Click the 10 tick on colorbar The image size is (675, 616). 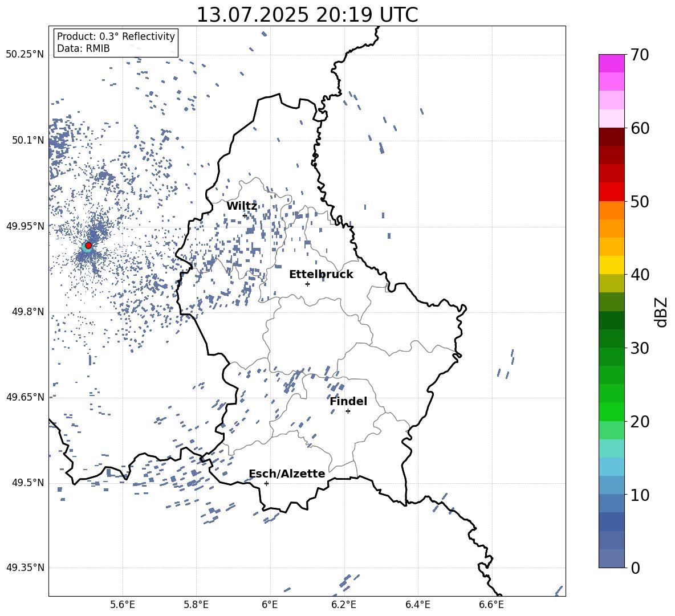click(x=640, y=495)
